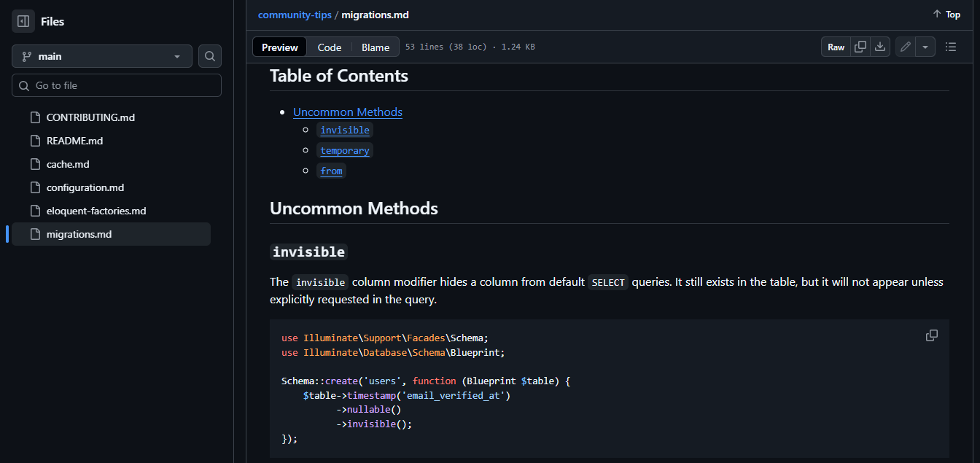This screenshot has width=980, height=463.
Task: Jump to Top of the page
Action: (x=946, y=15)
